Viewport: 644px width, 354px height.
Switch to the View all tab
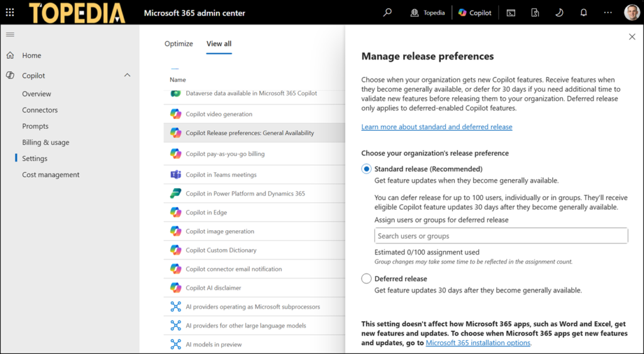tap(219, 43)
